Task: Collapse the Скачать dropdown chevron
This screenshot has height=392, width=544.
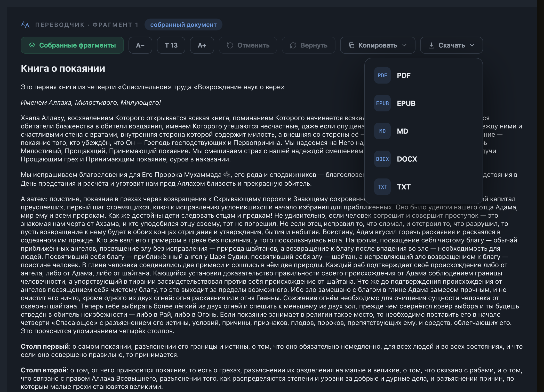Action: pos(472,45)
